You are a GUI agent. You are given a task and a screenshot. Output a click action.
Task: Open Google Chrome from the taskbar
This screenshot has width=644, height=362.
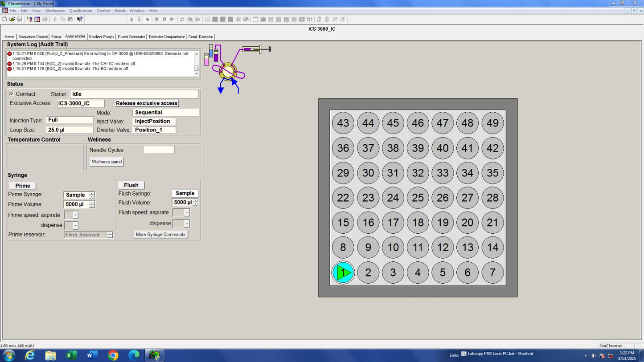point(113,355)
